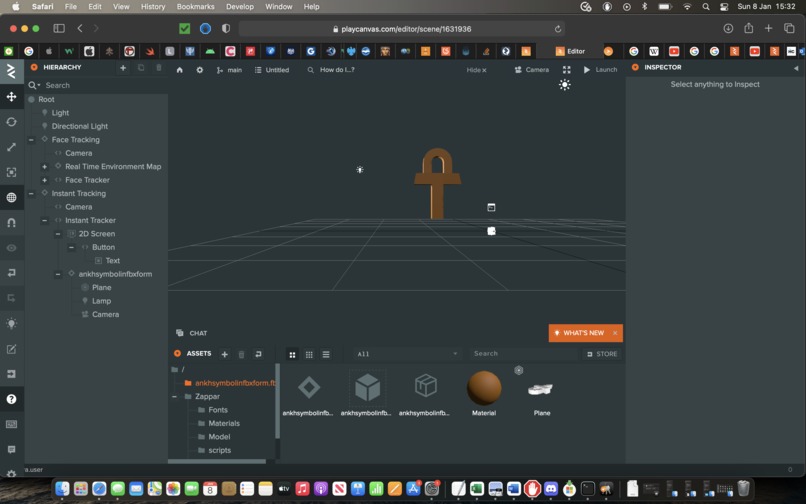Expand the Real Time Environment Map entity
806x504 pixels.
pyautogui.click(x=45, y=167)
